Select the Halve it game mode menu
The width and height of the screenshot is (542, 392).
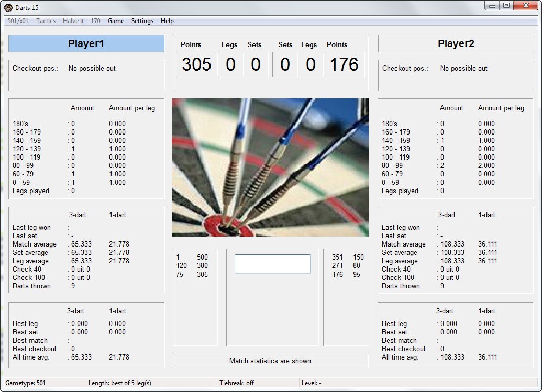pyautogui.click(x=73, y=21)
